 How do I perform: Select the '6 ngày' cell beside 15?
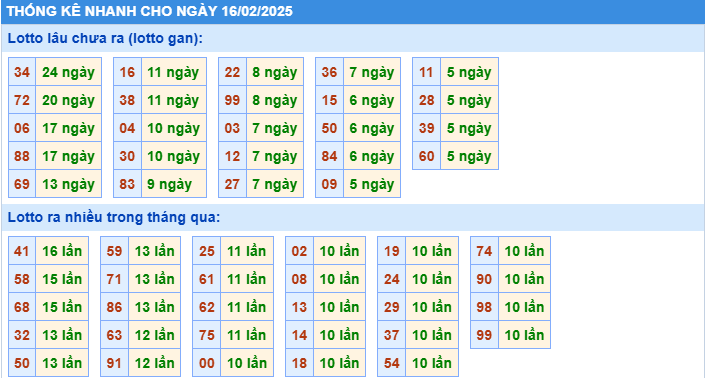372,100
